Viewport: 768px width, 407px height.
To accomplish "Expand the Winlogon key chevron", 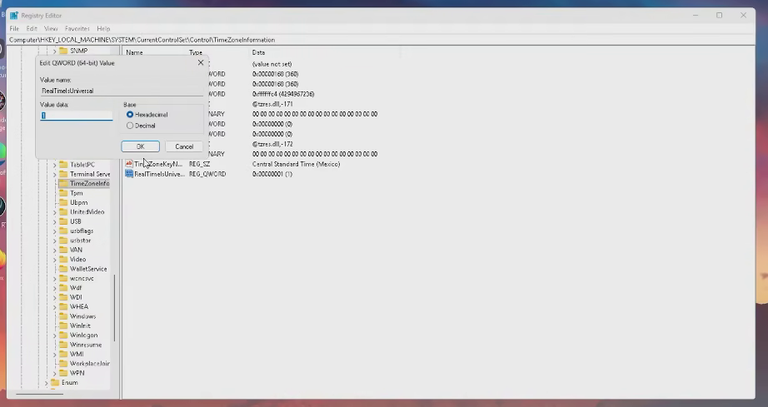I will [55, 335].
